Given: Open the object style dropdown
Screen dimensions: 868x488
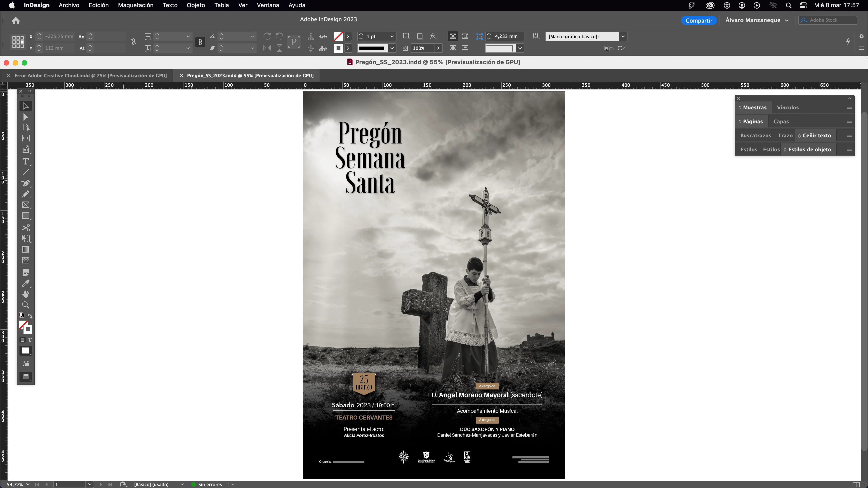Looking at the screenshot, I should (623, 36).
